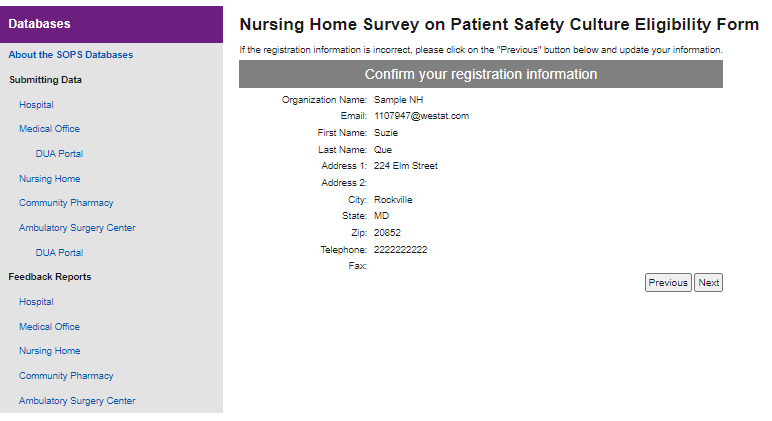Viewport: 772px width, 421px height.
Task: Open Hospital link under Submitting Data
Action: click(x=36, y=105)
